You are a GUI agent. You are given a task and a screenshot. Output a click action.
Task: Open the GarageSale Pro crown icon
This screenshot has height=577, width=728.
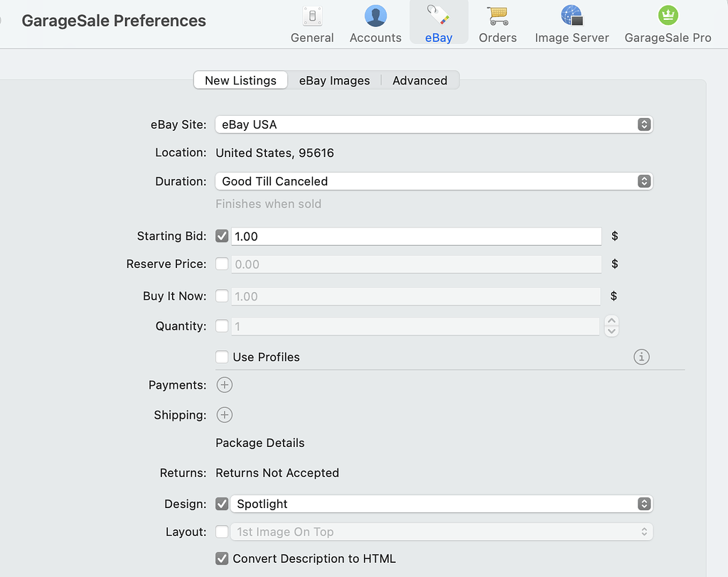point(668,24)
